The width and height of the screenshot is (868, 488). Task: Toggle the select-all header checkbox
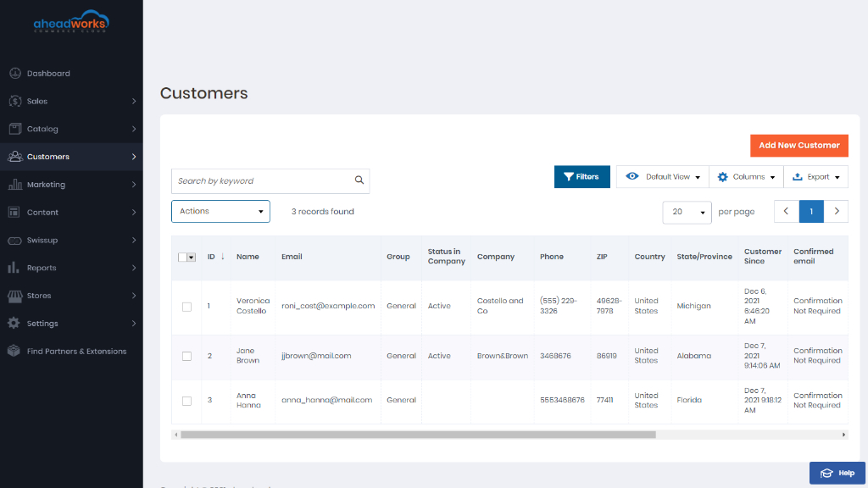coord(182,258)
